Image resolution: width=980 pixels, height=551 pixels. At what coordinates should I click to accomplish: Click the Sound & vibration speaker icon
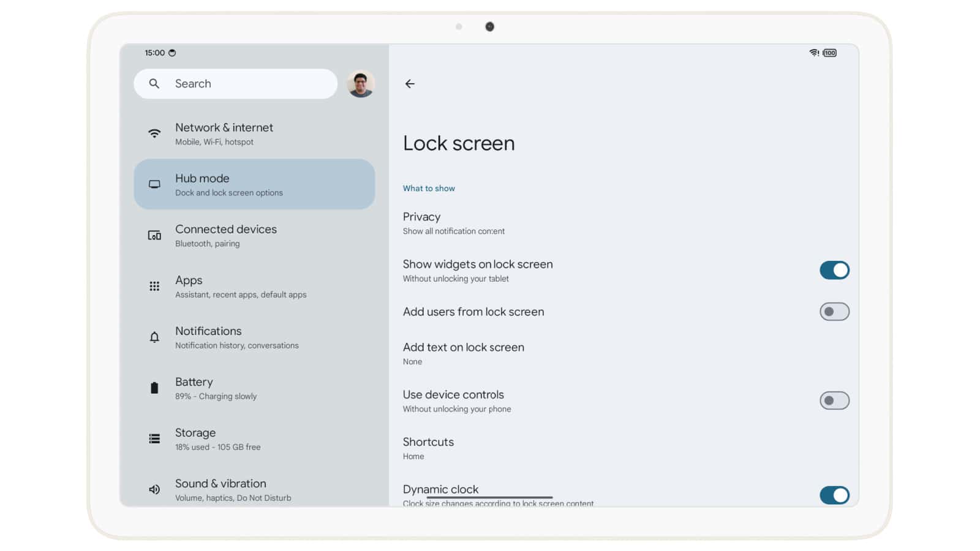[x=154, y=489]
